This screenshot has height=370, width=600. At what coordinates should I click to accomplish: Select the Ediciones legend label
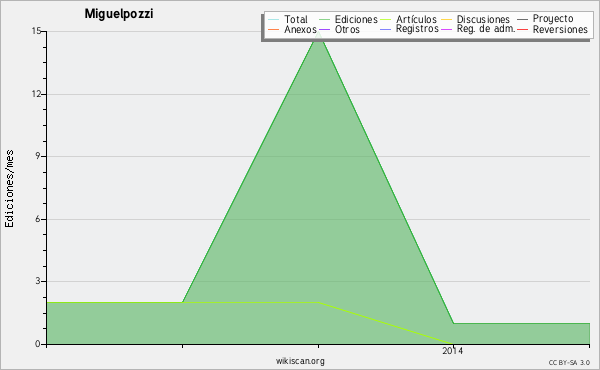tap(356, 19)
